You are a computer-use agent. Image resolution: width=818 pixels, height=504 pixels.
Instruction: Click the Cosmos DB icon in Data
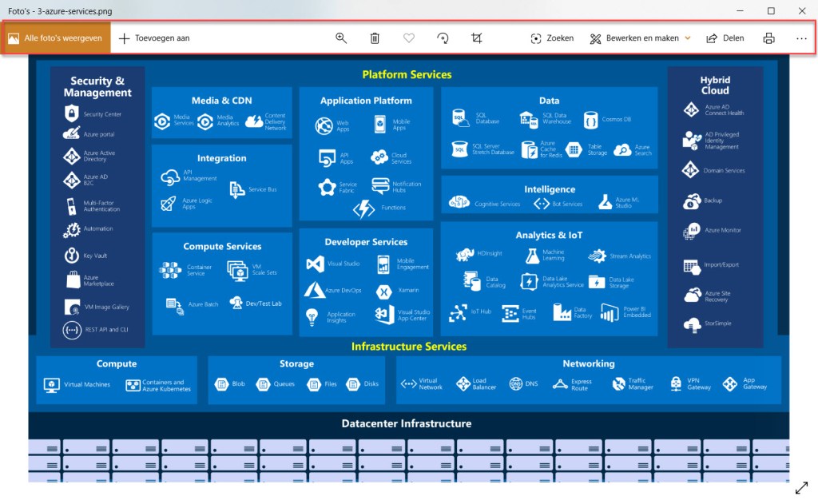point(590,120)
